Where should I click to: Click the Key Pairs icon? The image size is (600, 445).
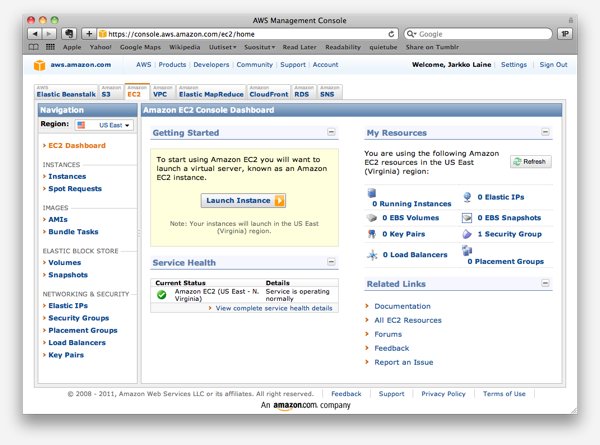[372, 234]
